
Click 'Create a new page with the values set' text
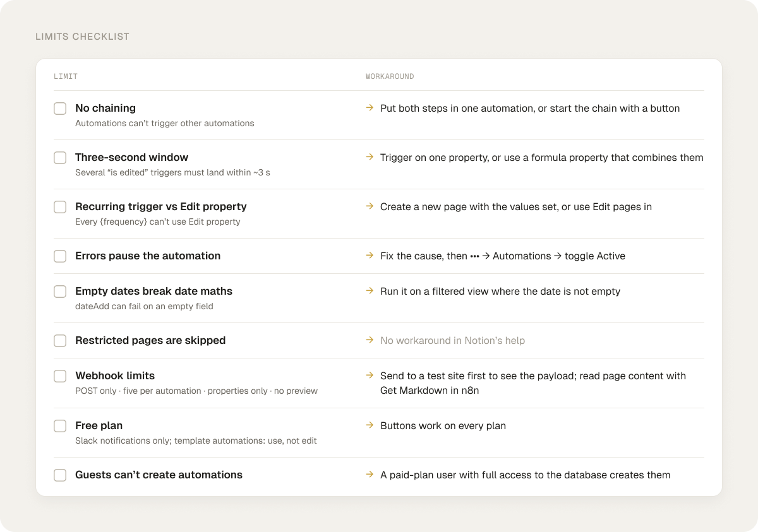(x=516, y=207)
